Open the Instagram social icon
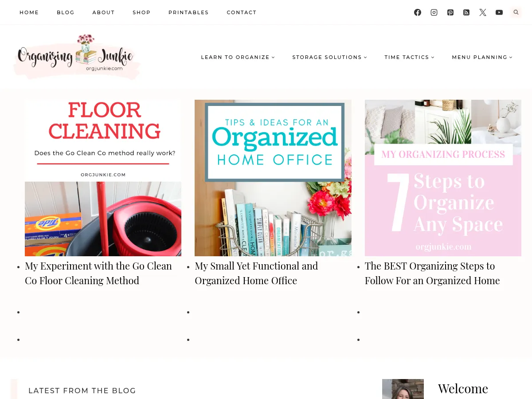The width and height of the screenshot is (532, 399). click(434, 12)
